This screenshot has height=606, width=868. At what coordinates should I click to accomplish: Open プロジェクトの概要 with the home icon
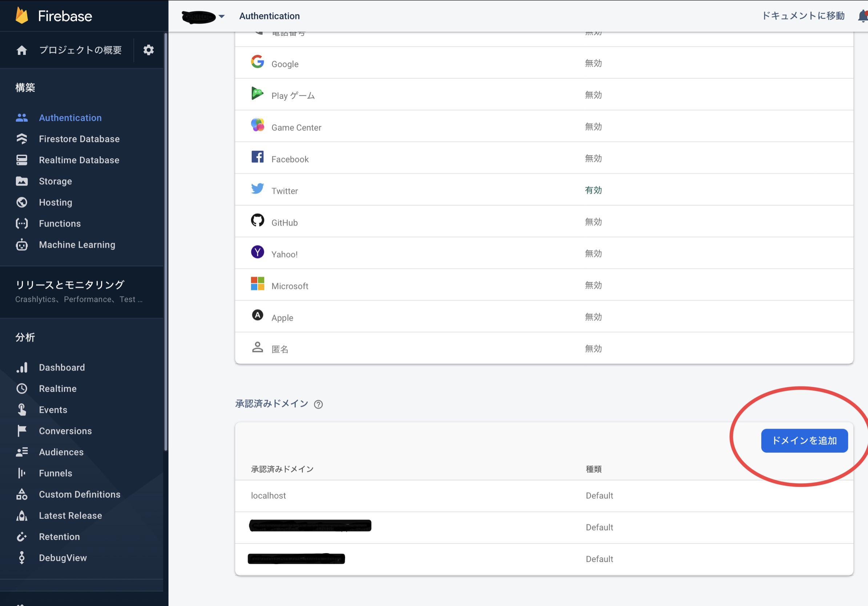point(21,49)
